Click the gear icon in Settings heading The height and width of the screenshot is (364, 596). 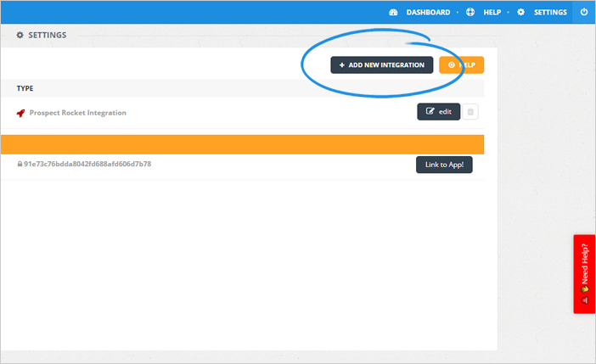[x=20, y=36]
